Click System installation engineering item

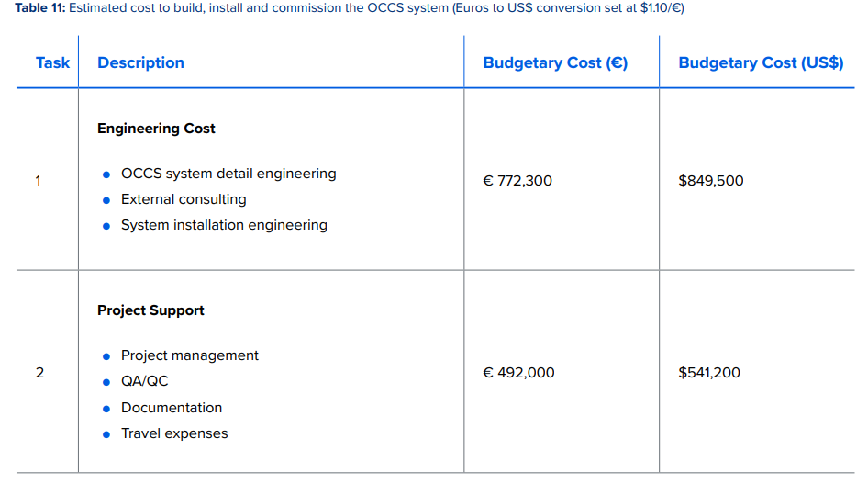tap(224, 225)
